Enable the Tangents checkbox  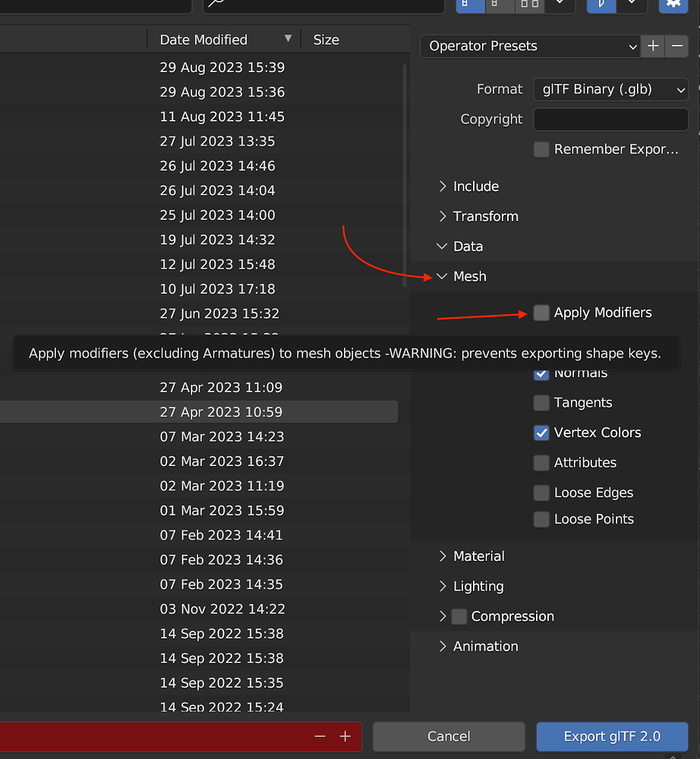(541, 403)
